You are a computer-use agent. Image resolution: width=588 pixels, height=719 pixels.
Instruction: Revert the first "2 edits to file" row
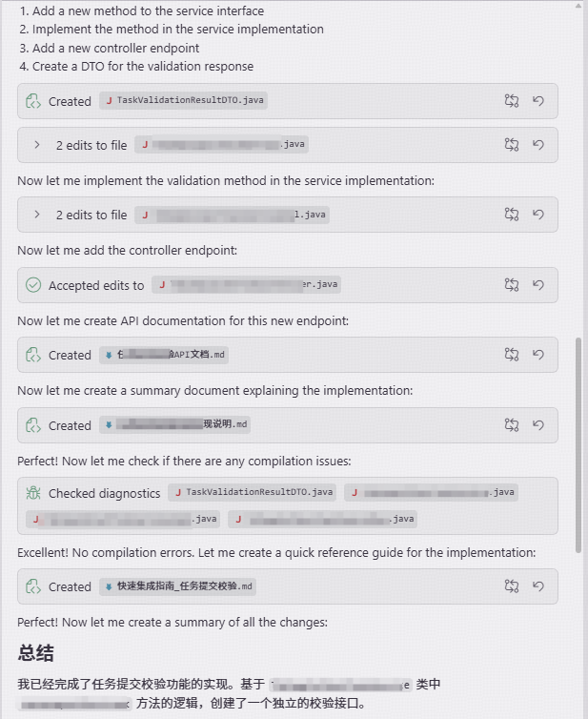click(x=537, y=145)
